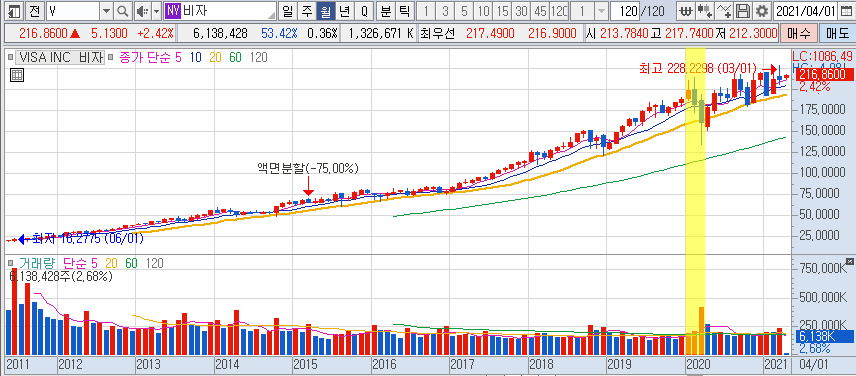Screen dimensions: 856x376
Task: Click the ask price 217.4900
Action: tap(489, 33)
